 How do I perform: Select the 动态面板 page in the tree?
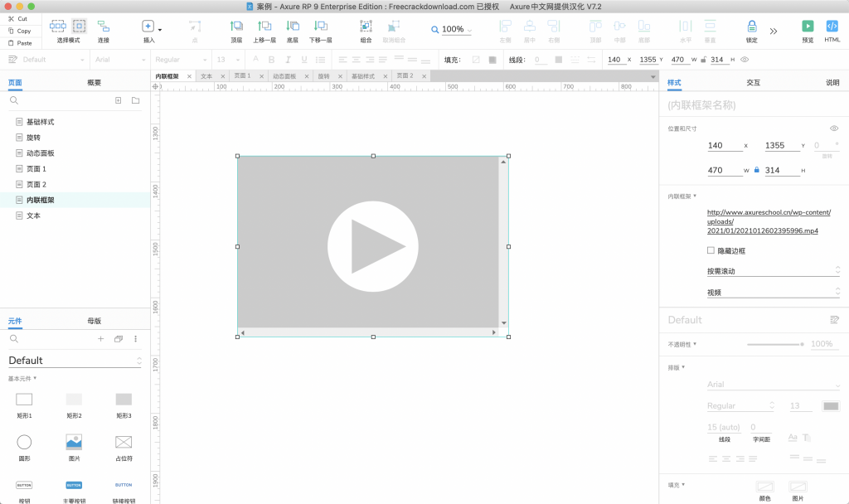tap(40, 153)
